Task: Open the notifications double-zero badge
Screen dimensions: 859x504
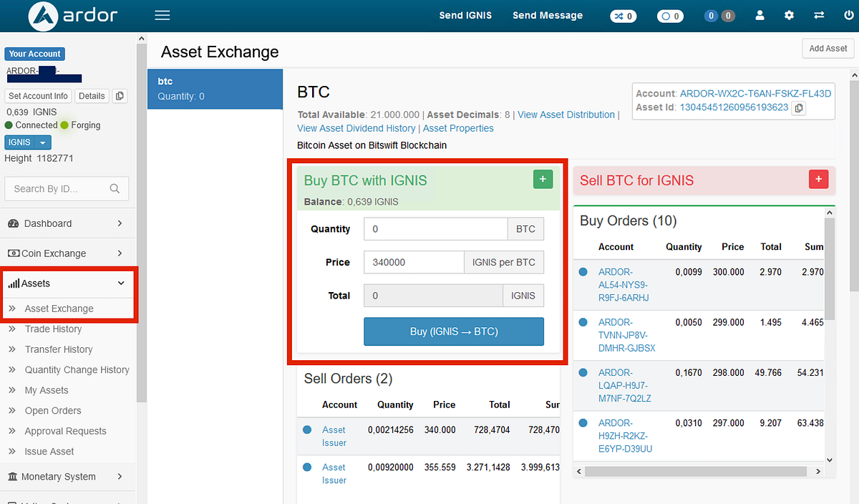Action: (x=719, y=15)
